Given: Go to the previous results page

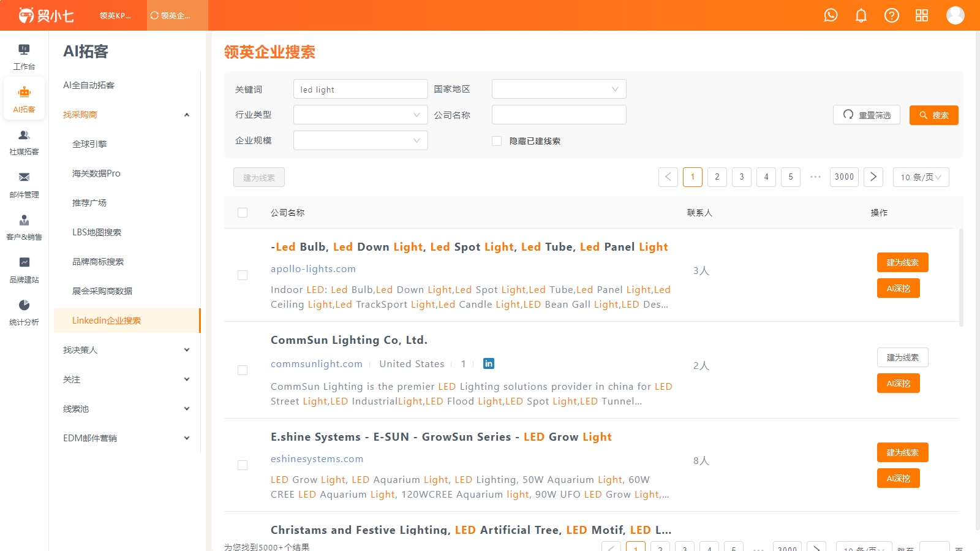Looking at the screenshot, I should pos(668,177).
